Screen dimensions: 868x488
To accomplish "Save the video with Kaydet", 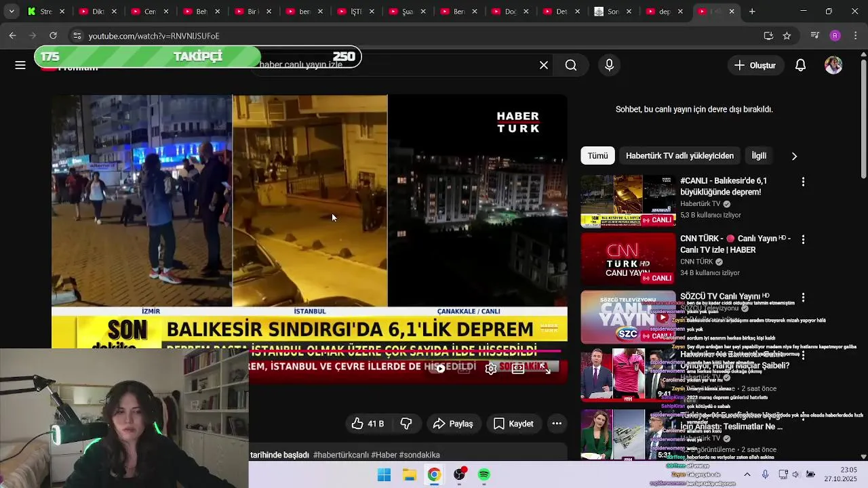I will (513, 424).
